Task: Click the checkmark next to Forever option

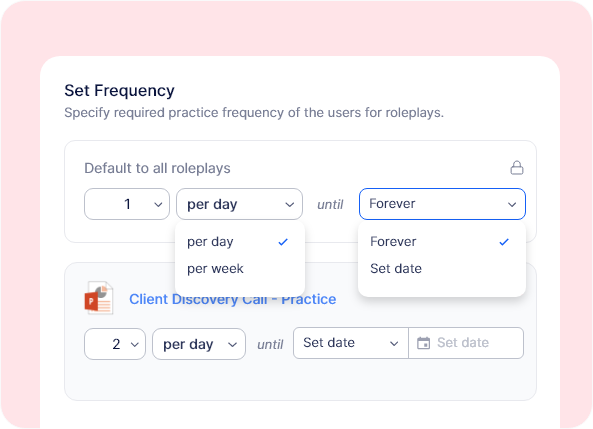Action: tap(504, 242)
